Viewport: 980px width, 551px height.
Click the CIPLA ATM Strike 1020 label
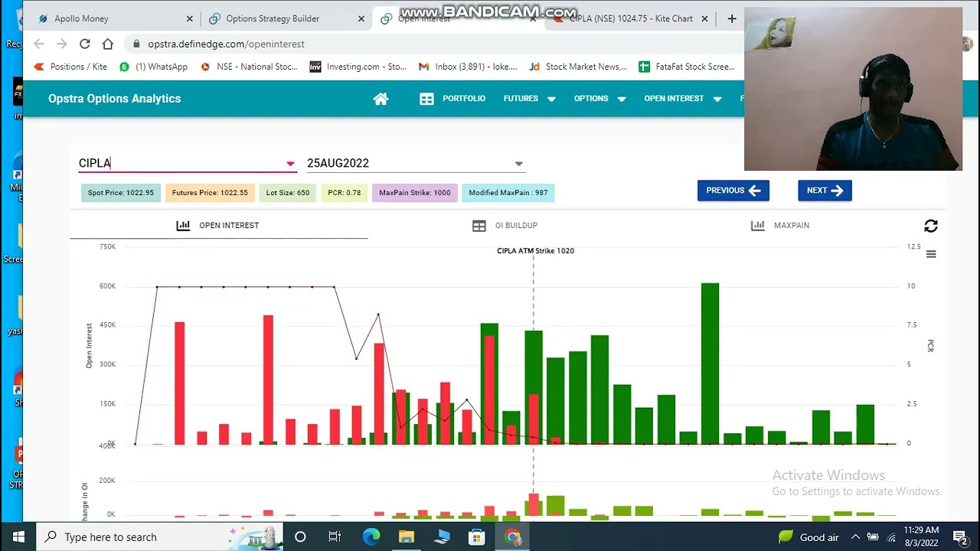535,251
